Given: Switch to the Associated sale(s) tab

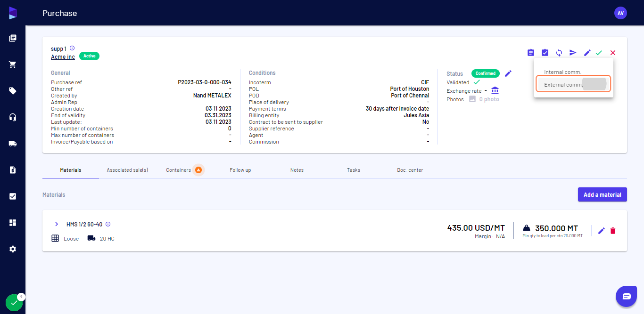Looking at the screenshot, I should (127, 170).
